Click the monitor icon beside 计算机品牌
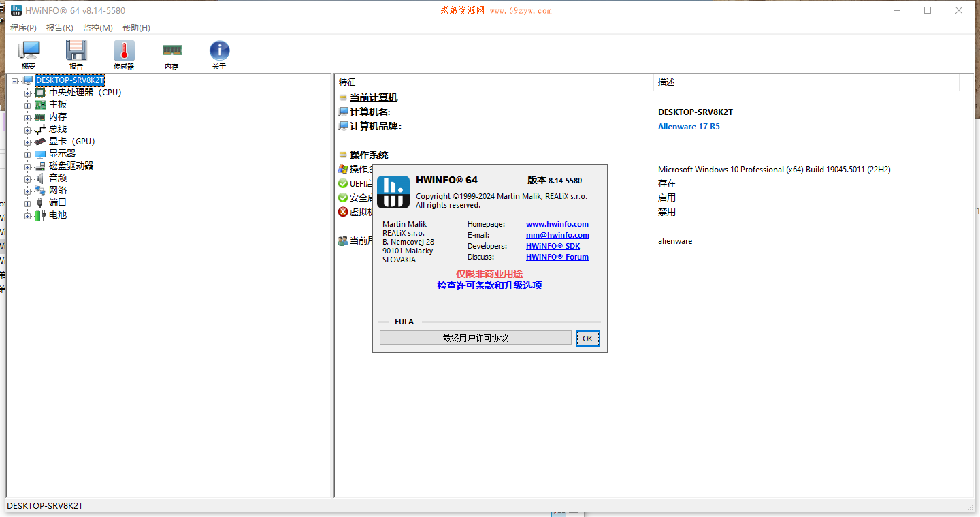 tap(343, 126)
